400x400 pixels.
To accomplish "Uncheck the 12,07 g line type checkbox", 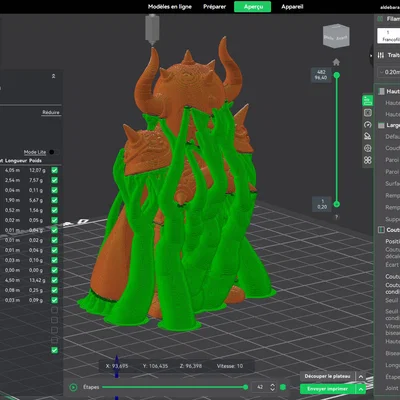I will 55,170.
